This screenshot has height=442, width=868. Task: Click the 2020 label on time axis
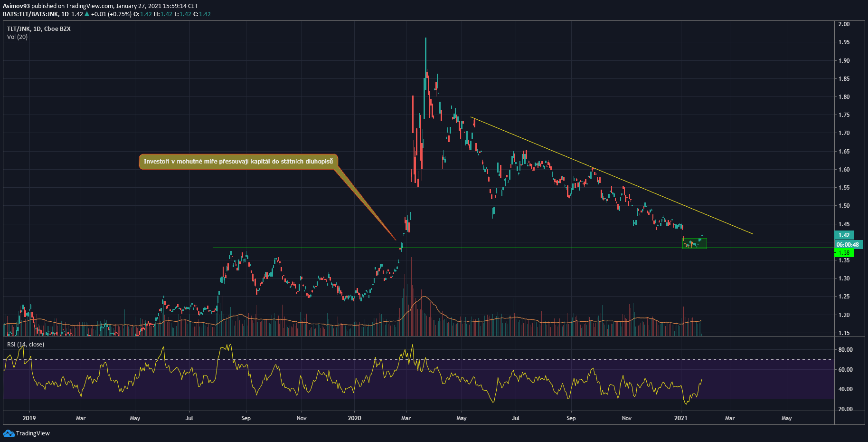point(354,418)
